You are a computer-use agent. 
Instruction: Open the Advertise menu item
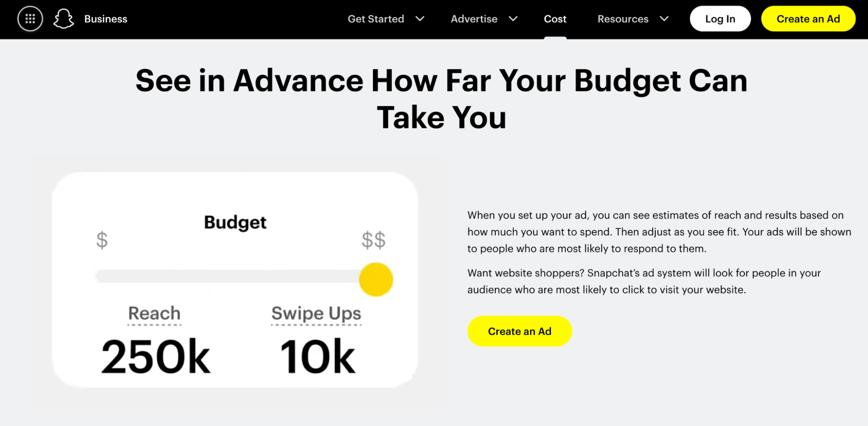pyautogui.click(x=474, y=19)
